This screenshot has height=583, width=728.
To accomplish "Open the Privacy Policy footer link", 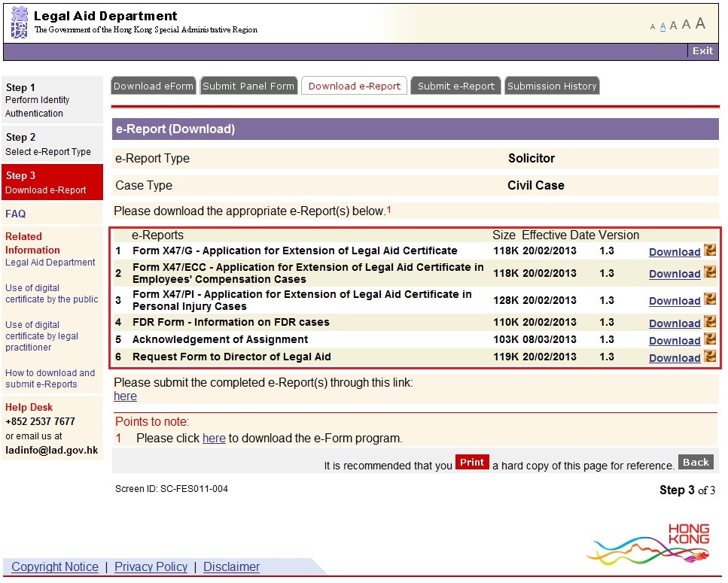I will pyautogui.click(x=151, y=566).
